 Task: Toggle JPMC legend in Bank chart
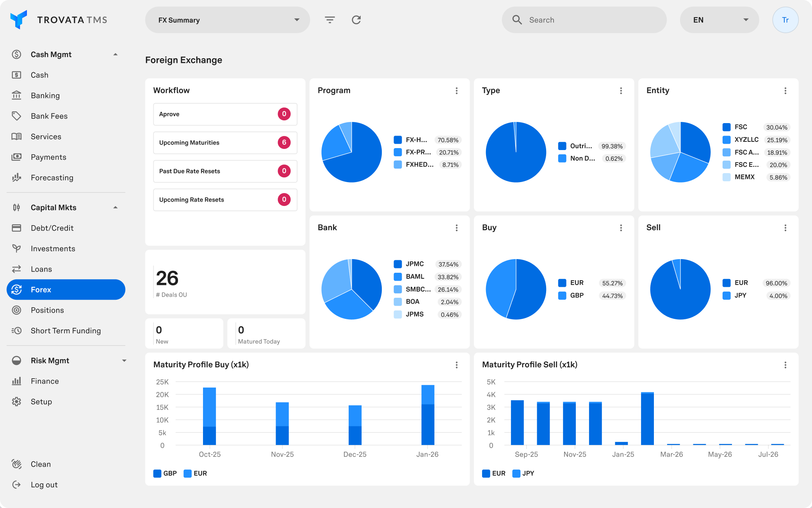coord(409,264)
